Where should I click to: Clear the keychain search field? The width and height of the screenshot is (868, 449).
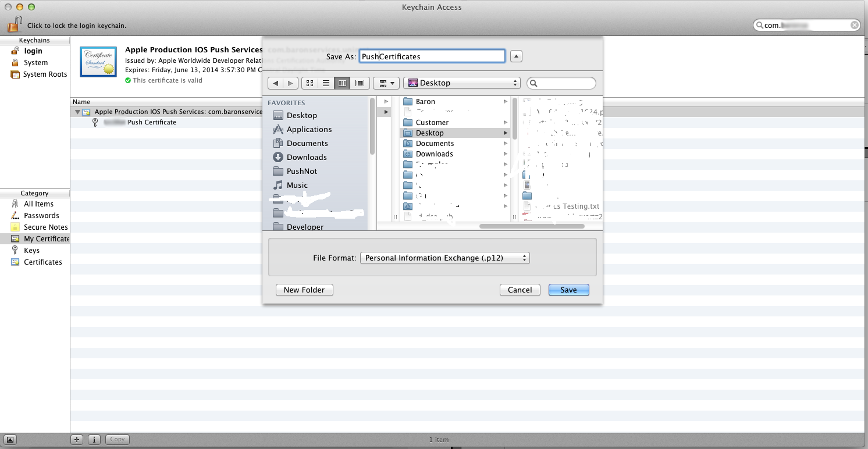[x=855, y=25]
